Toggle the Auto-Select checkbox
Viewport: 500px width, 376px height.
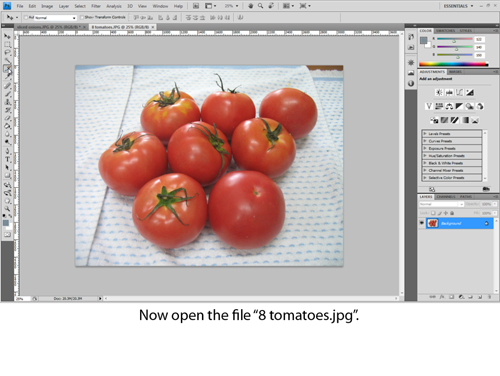coord(26,17)
